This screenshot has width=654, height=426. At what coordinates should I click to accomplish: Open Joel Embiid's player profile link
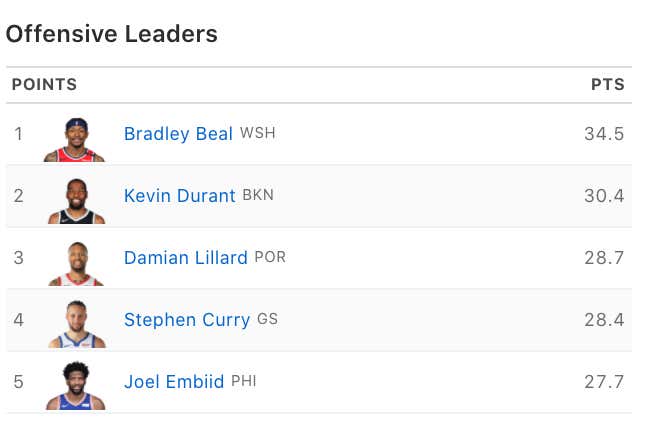click(174, 382)
